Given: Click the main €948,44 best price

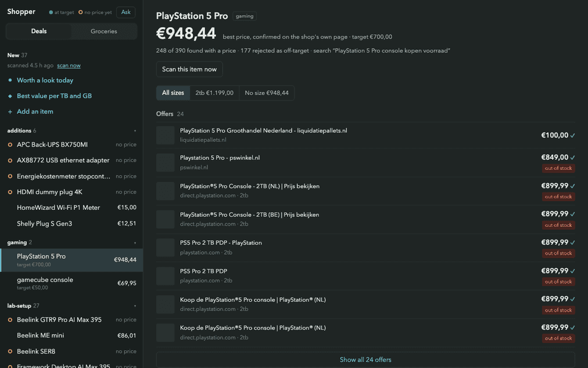Looking at the screenshot, I should [186, 33].
